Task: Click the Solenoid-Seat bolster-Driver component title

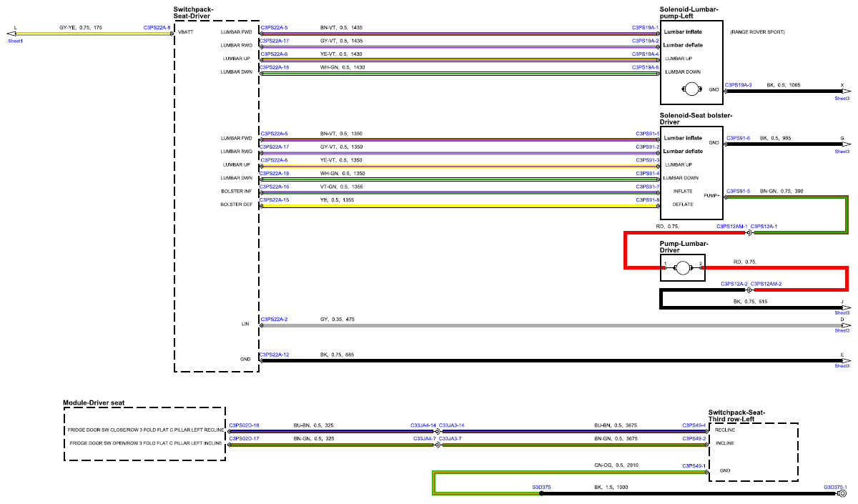Action: 696,119
